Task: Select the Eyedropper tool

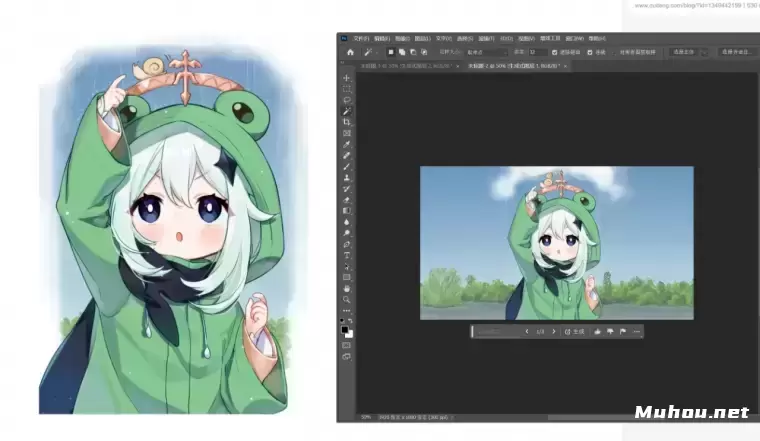Action: (347, 144)
